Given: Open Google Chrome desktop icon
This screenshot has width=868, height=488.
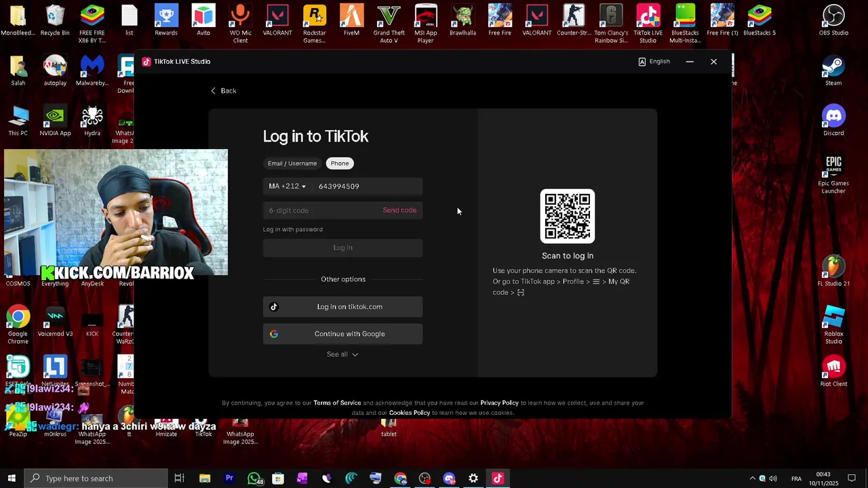Looking at the screenshot, I should 18,325.
